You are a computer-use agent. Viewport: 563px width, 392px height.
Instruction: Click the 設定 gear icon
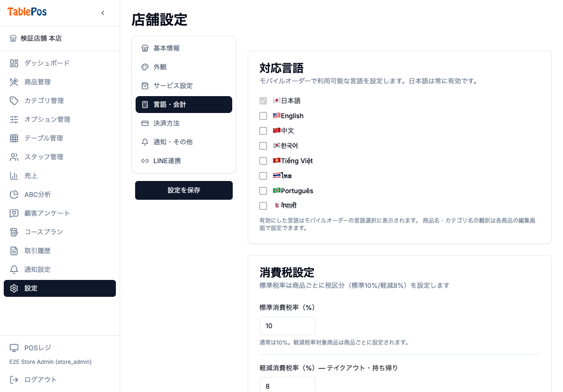pyautogui.click(x=14, y=288)
